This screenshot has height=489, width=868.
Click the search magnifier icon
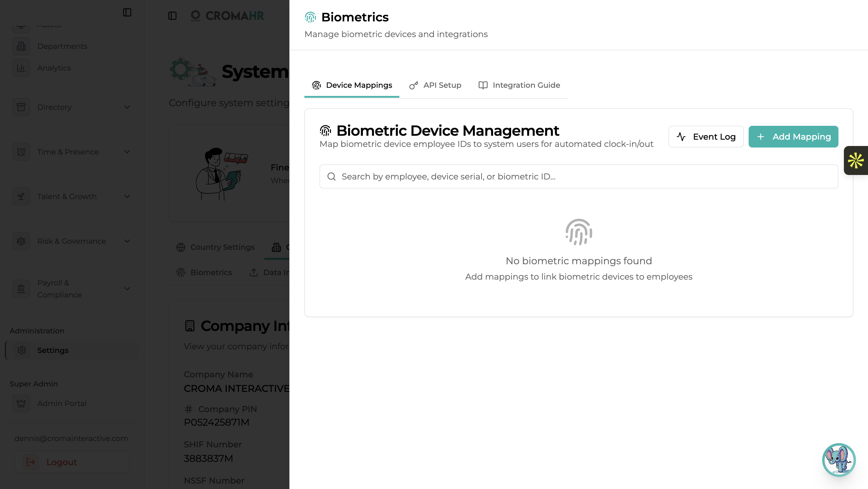tap(332, 176)
